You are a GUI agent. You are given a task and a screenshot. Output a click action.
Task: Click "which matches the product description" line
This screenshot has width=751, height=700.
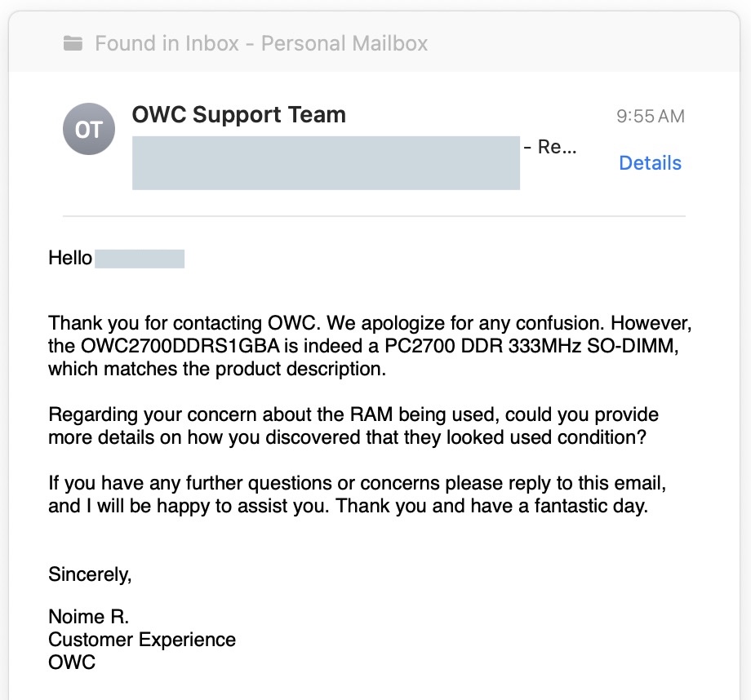[217, 369]
